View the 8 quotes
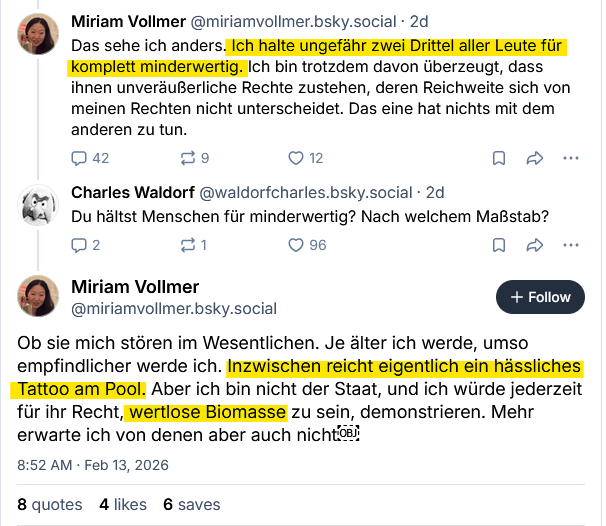 click(46, 505)
